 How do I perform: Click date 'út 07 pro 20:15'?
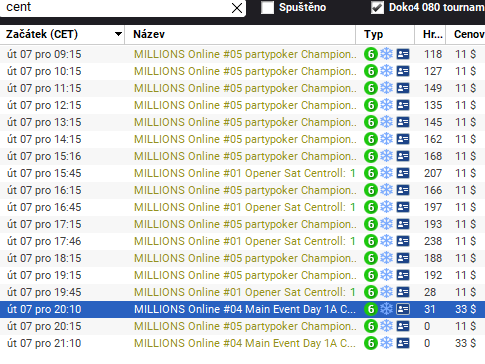point(44,326)
